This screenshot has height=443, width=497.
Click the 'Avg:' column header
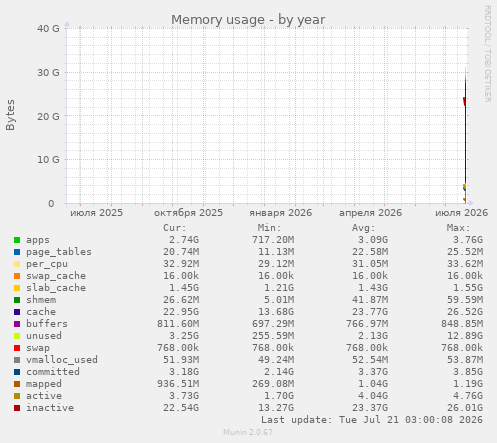tap(364, 228)
